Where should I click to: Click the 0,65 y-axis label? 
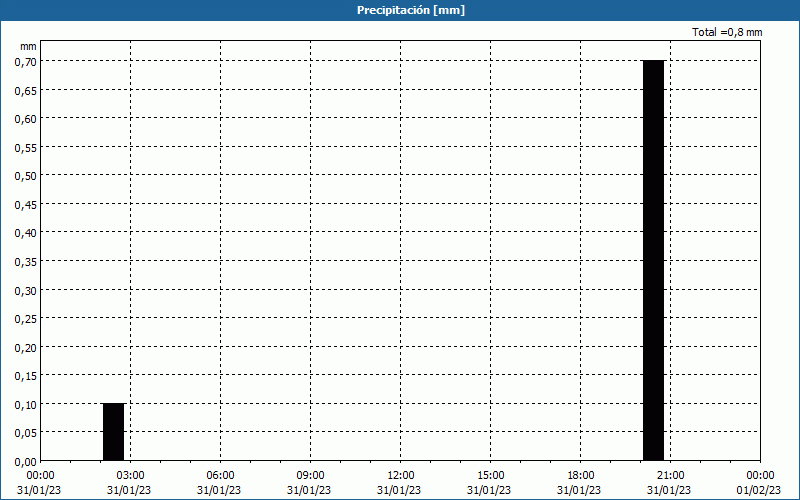point(28,90)
